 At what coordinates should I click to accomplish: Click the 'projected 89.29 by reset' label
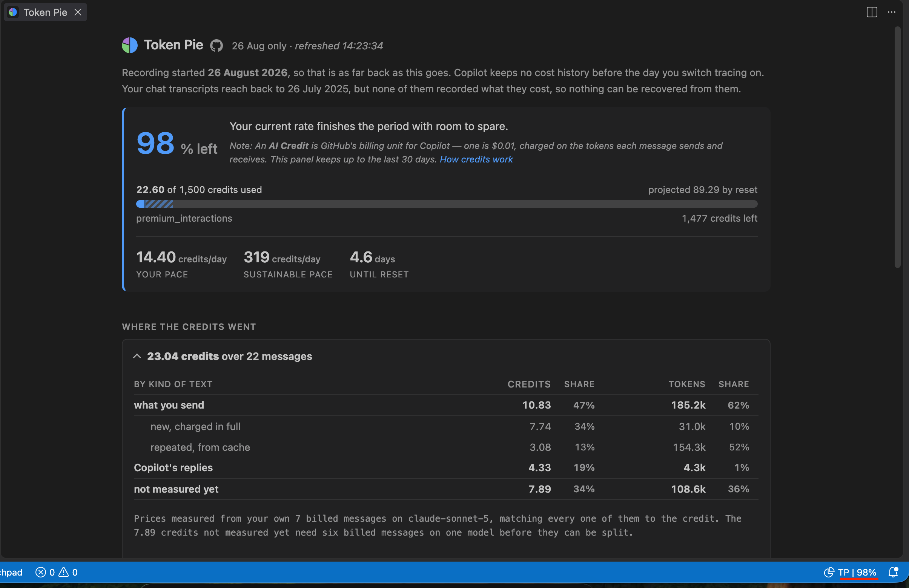tap(703, 190)
